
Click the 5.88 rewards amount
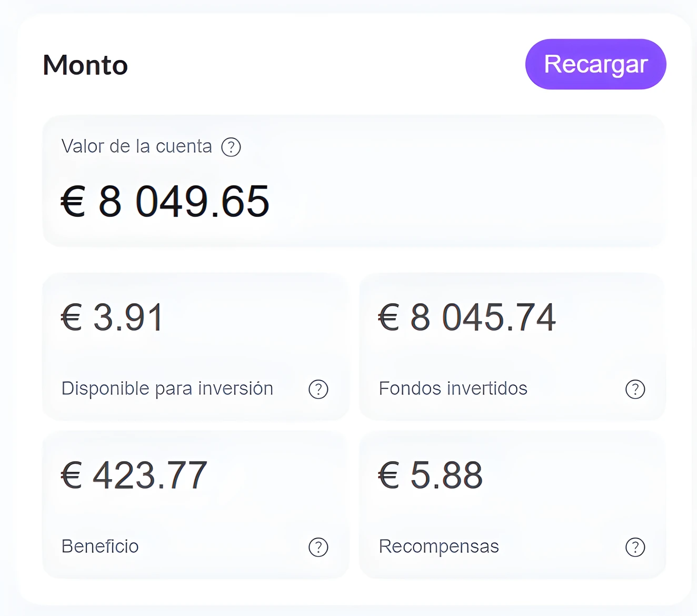pos(446,475)
